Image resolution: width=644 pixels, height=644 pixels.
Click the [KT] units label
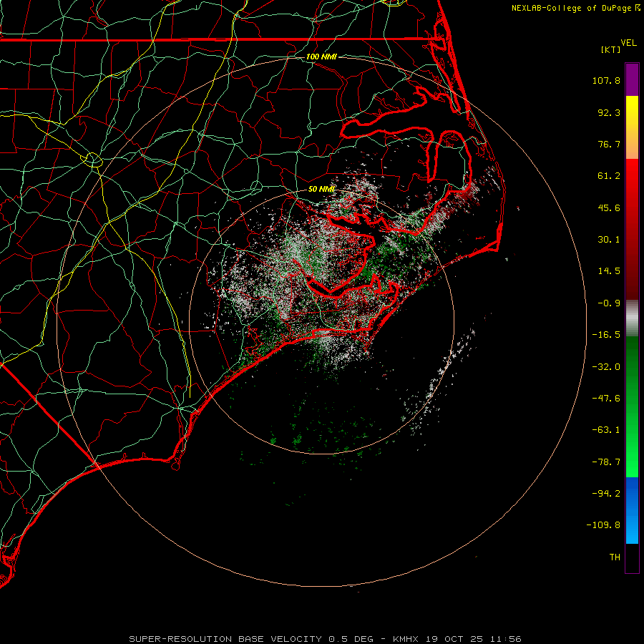click(610, 49)
